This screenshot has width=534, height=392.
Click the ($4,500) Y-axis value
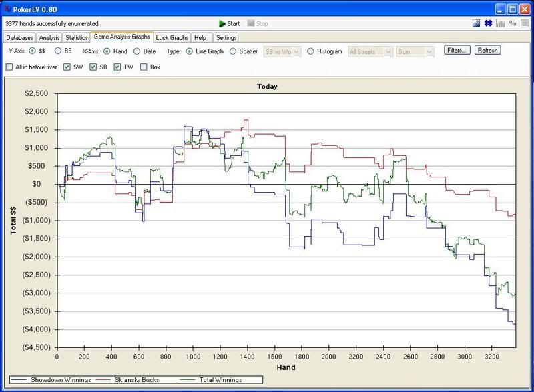click(x=36, y=347)
